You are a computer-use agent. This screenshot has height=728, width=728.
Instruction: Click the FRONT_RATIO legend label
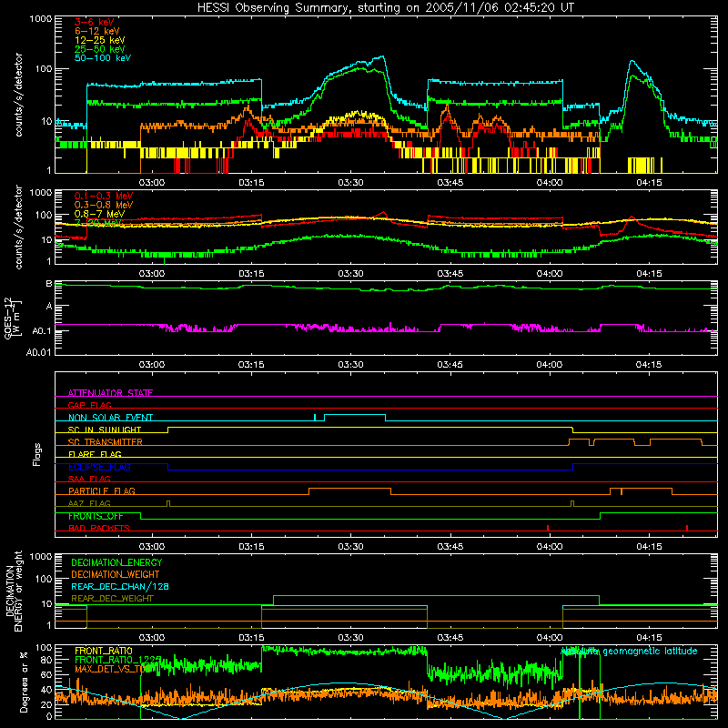point(104,651)
